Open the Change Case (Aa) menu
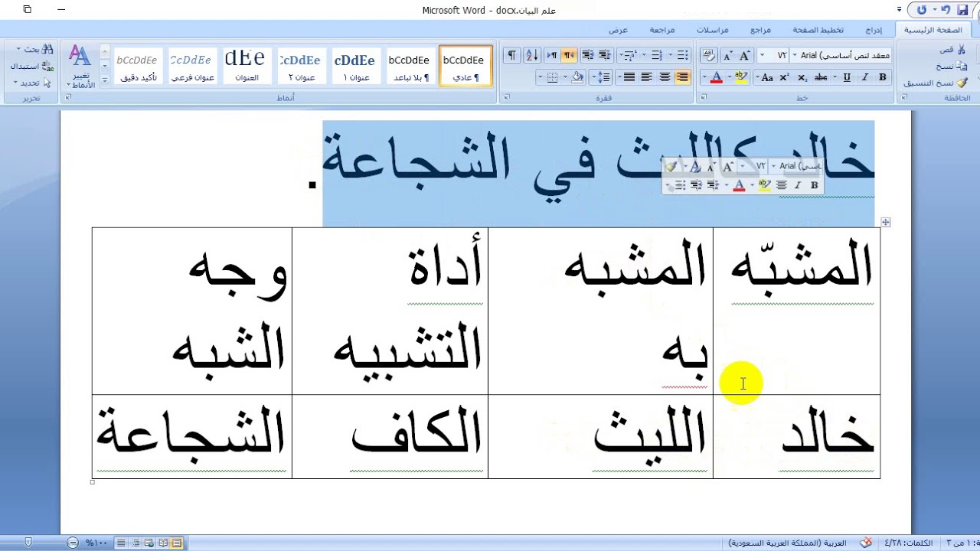 764,77
